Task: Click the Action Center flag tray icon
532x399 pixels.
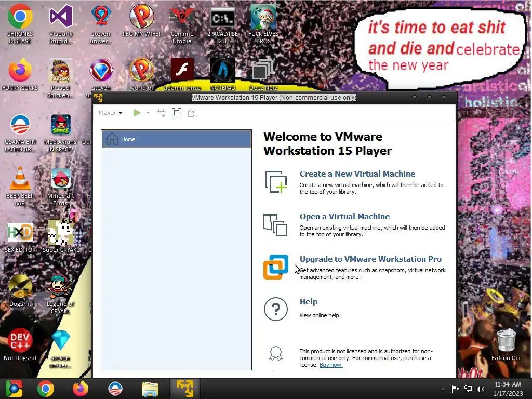Action: click(x=455, y=389)
